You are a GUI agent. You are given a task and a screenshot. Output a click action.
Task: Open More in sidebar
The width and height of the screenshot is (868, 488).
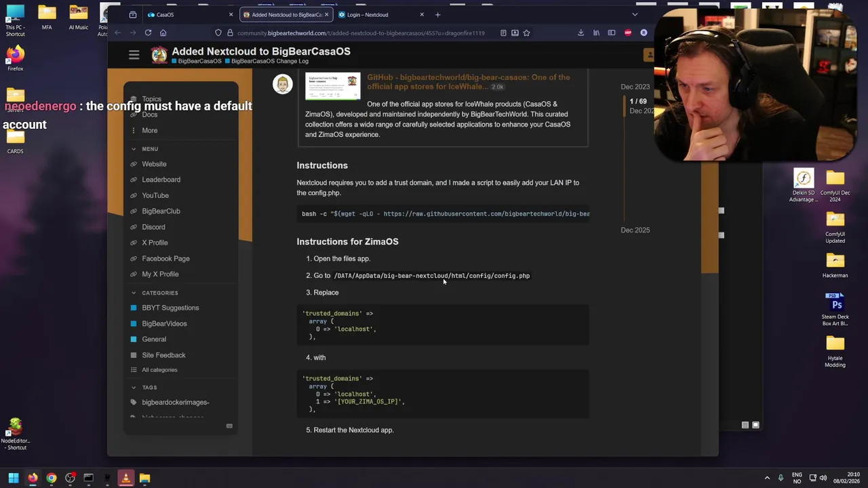pyautogui.click(x=149, y=130)
